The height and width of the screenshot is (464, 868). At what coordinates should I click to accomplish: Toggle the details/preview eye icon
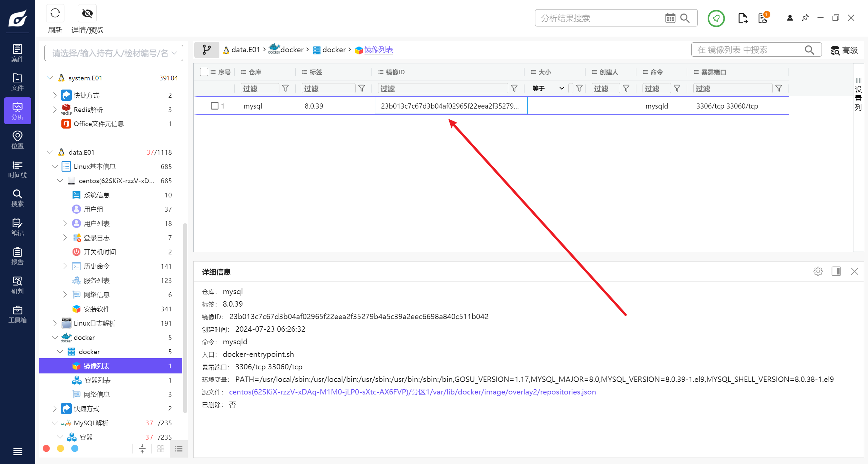(87, 14)
